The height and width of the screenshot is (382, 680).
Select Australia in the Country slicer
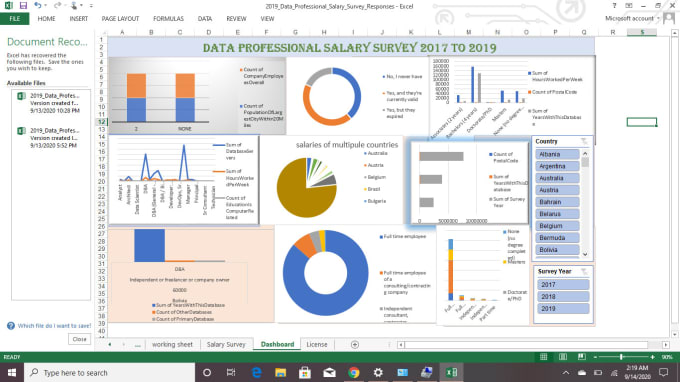click(x=557, y=178)
